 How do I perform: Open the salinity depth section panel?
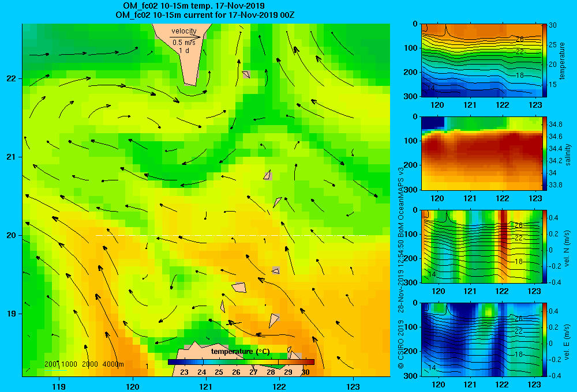coord(482,153)
